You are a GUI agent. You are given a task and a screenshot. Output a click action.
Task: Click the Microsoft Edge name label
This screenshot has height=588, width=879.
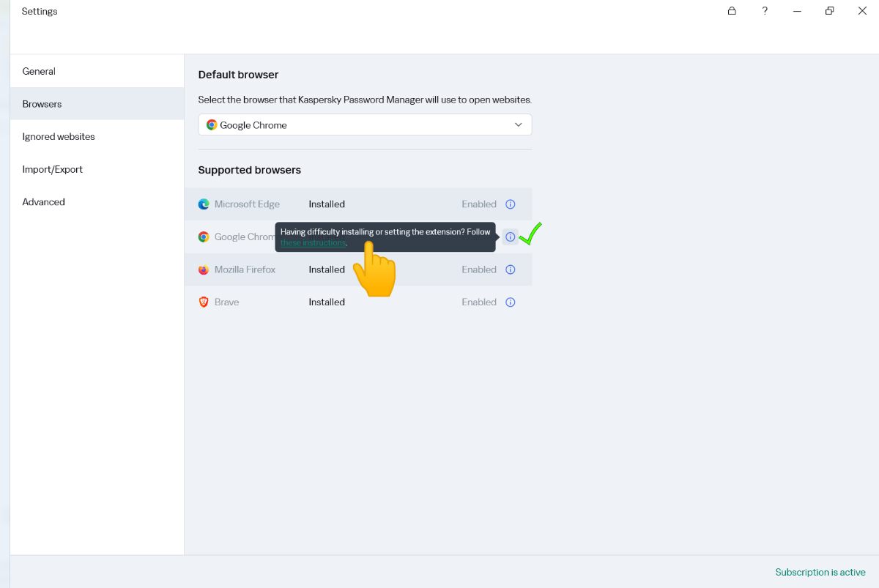(247, 204)
